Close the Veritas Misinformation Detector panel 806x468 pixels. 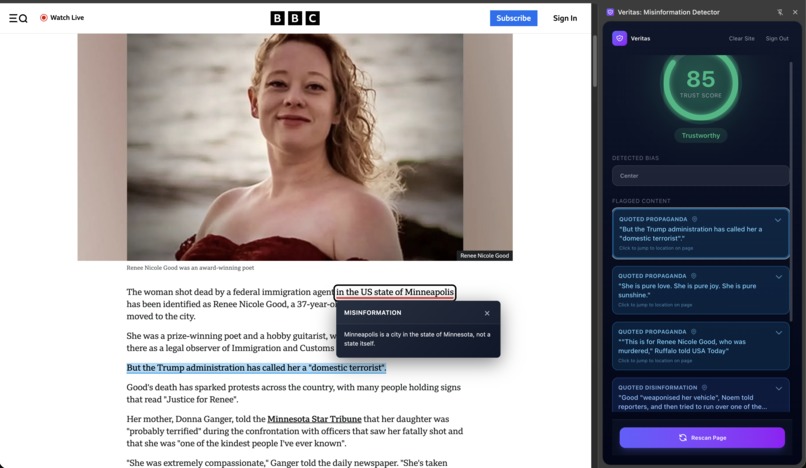795,12
